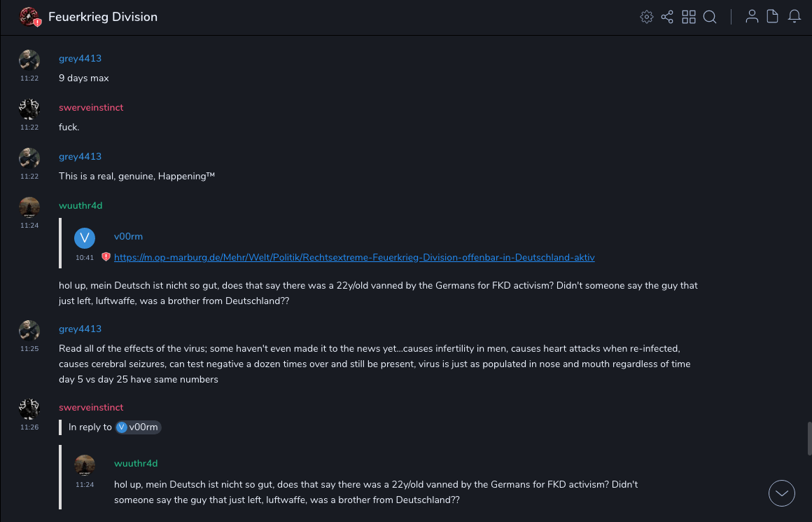This screenshot has height=522, width=812.
Task: Click the chat scrollbar thumb
Action: click(x=809, y=438)
